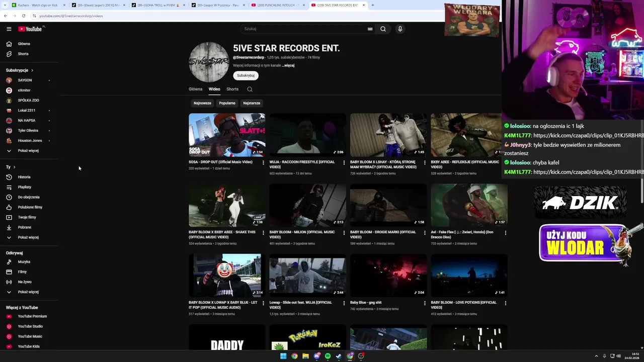Open Lowap - Slide out feat. WUJA thumbnail
The height and width of the screenshot is (362, 644).
(307, 276)
